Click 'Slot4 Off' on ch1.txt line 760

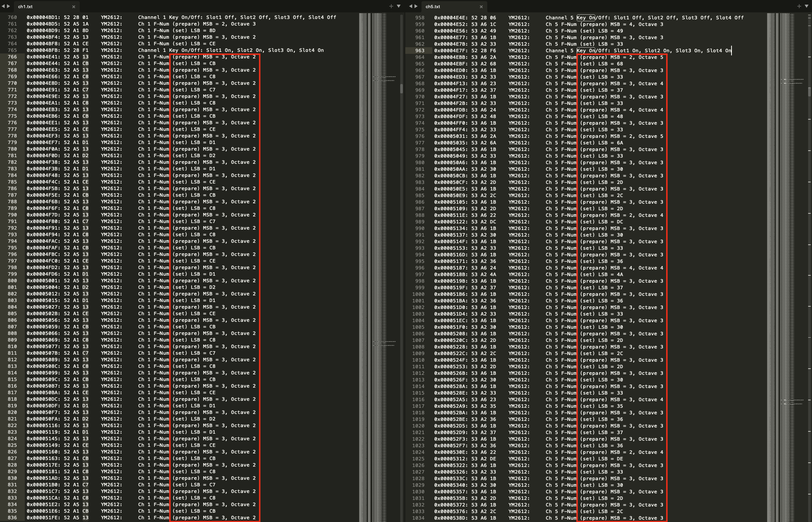[322, 17]
